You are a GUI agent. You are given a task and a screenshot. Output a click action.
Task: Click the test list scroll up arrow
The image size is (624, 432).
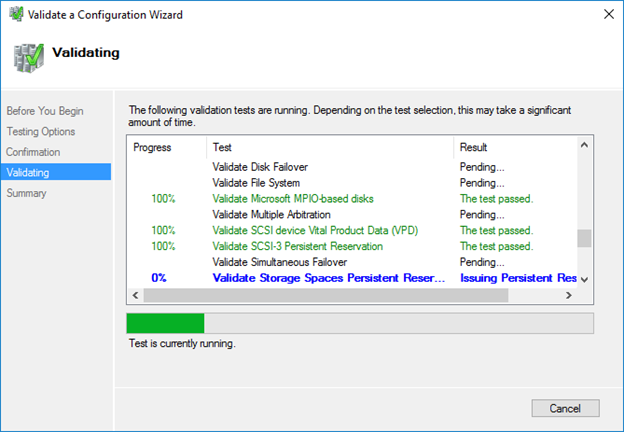(584, 145)
